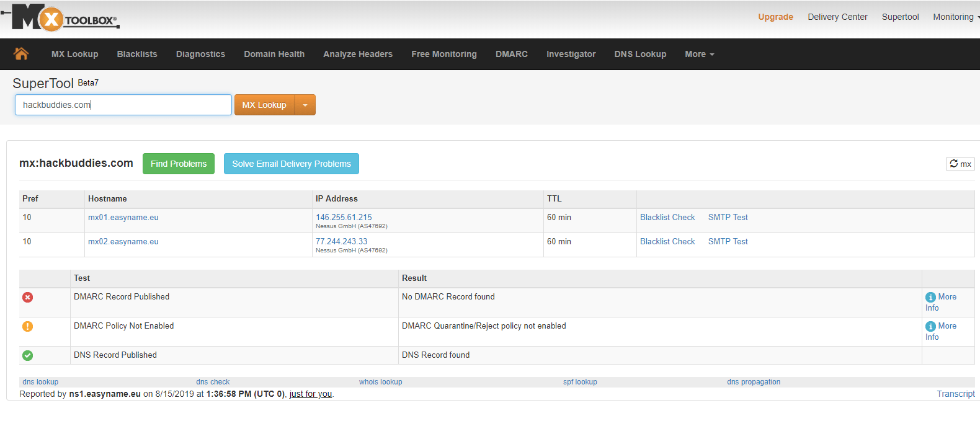The image size is (980, 421).
Task: Click the dns propagation footer link
Action: [754, 382]
